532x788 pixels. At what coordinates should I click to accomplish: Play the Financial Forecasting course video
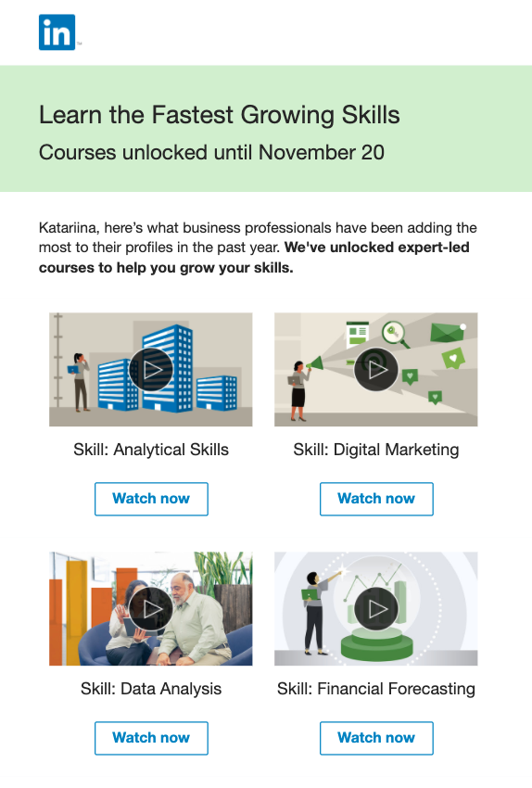[x=375, y=609]
